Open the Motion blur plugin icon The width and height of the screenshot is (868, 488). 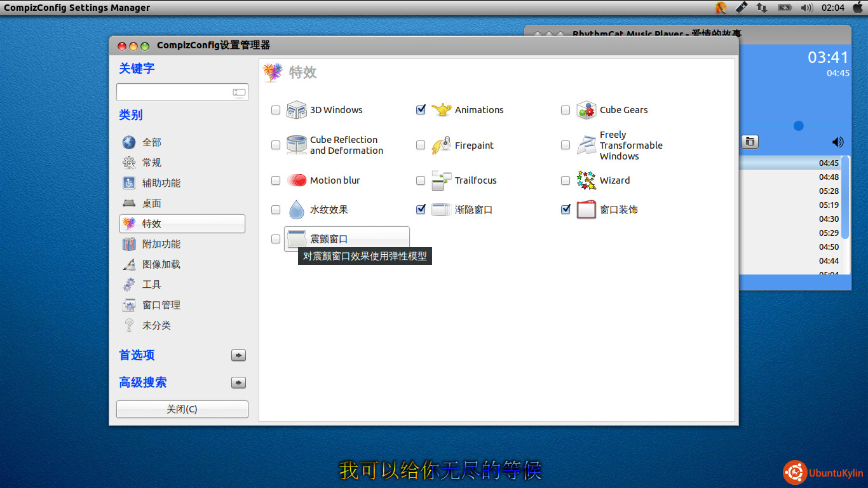point(296,180)
